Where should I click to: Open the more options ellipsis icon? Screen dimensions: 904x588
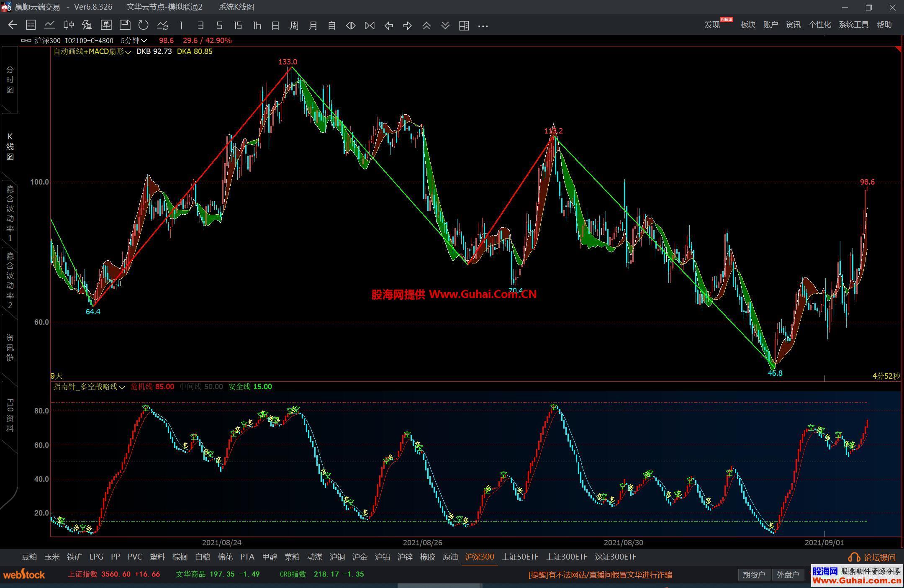click(483, 26)
